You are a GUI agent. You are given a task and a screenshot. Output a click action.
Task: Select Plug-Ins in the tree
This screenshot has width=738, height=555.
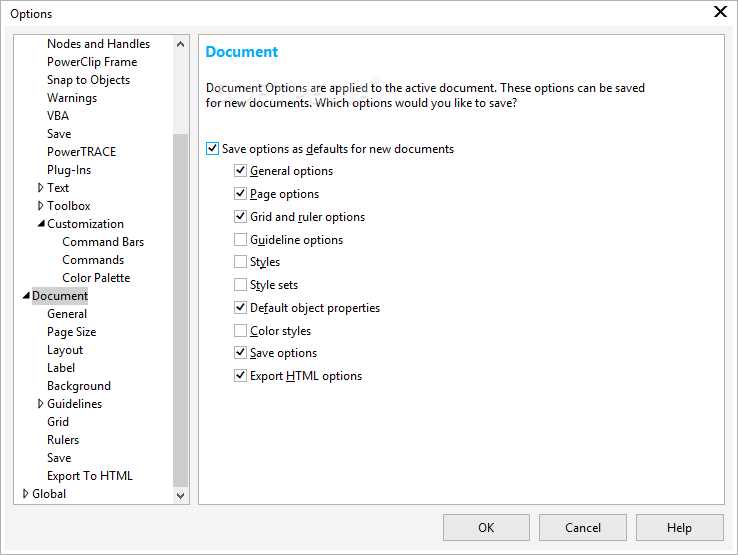click(69, 170)
